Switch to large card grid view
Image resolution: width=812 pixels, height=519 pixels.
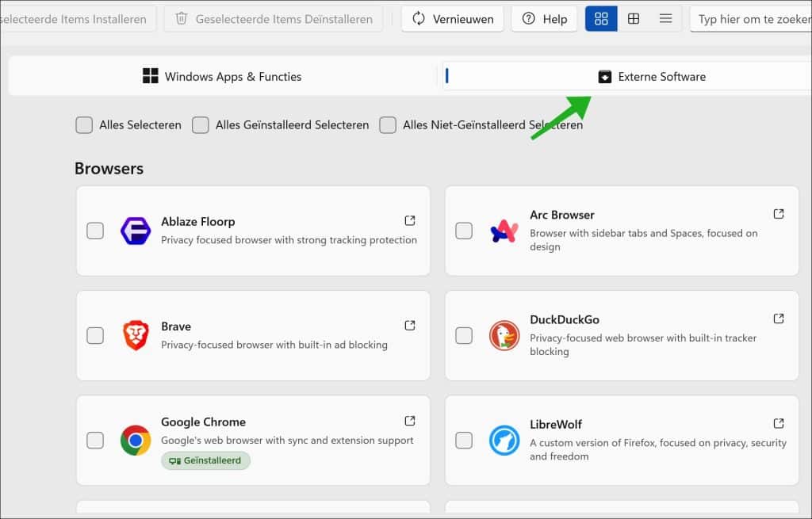point(601,19)
